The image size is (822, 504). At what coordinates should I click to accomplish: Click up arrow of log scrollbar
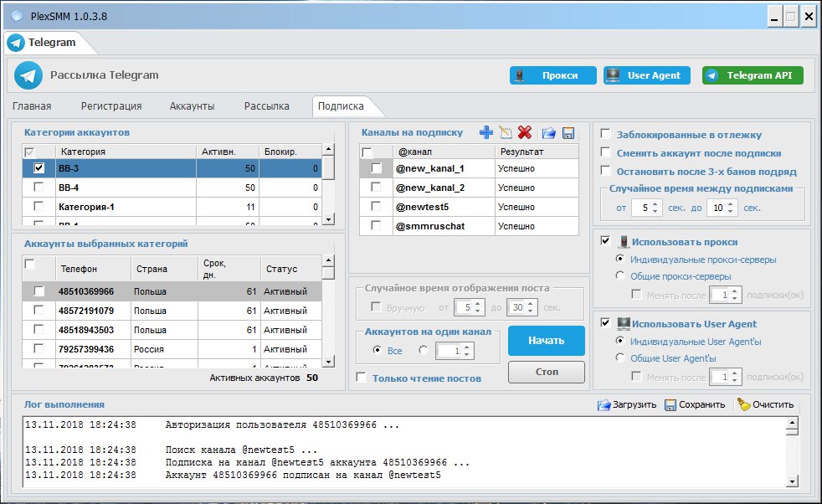pyautogui.click(x=792, y=423)
